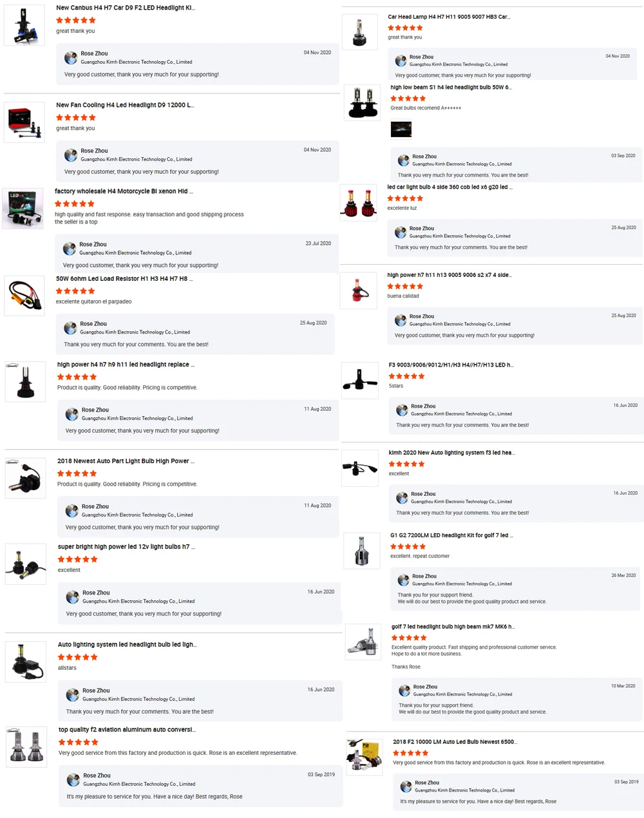644x818 pixels.
Task: Select the 2018 Newest Auto Part Light Bulb link
Action: click(126, 461)
